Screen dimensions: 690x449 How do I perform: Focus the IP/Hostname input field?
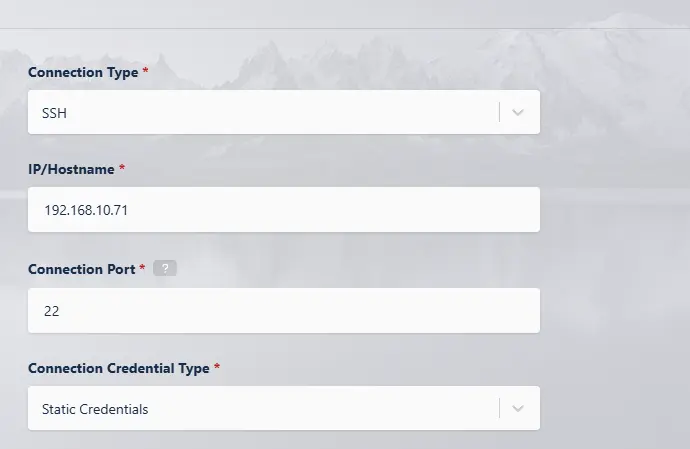[284, 209]
